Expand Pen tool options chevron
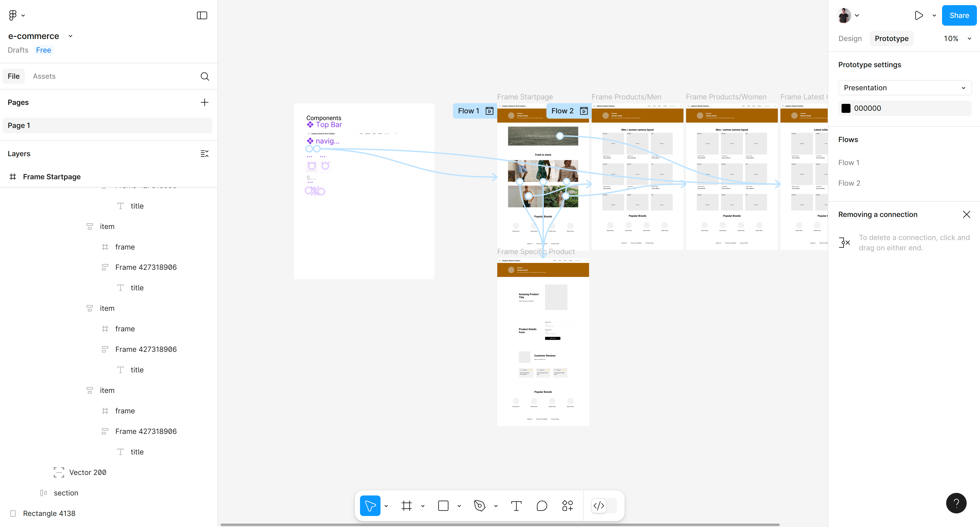Image resolution: width=980 pixels, height=527 pixels. (x=496, y=506)
